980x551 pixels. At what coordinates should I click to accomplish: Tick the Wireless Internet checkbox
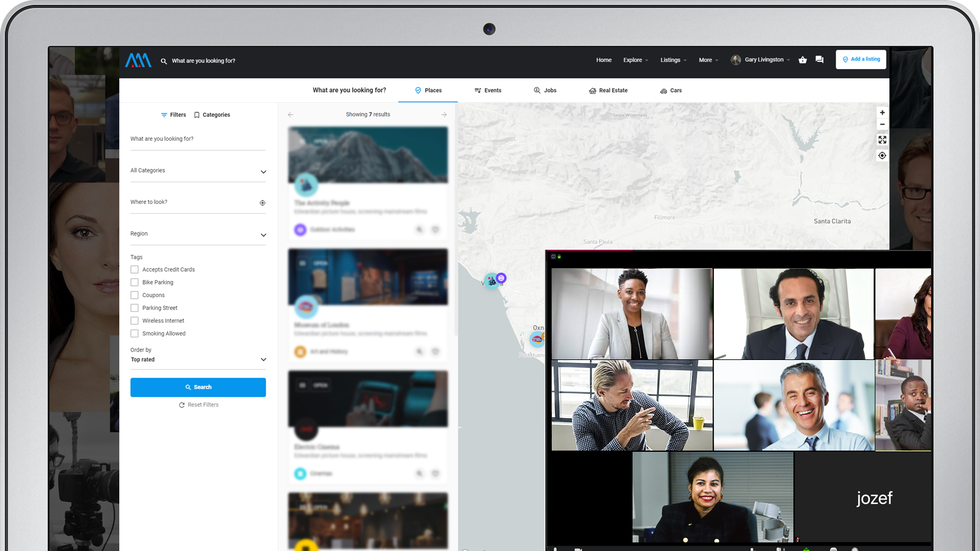(135, 321)
